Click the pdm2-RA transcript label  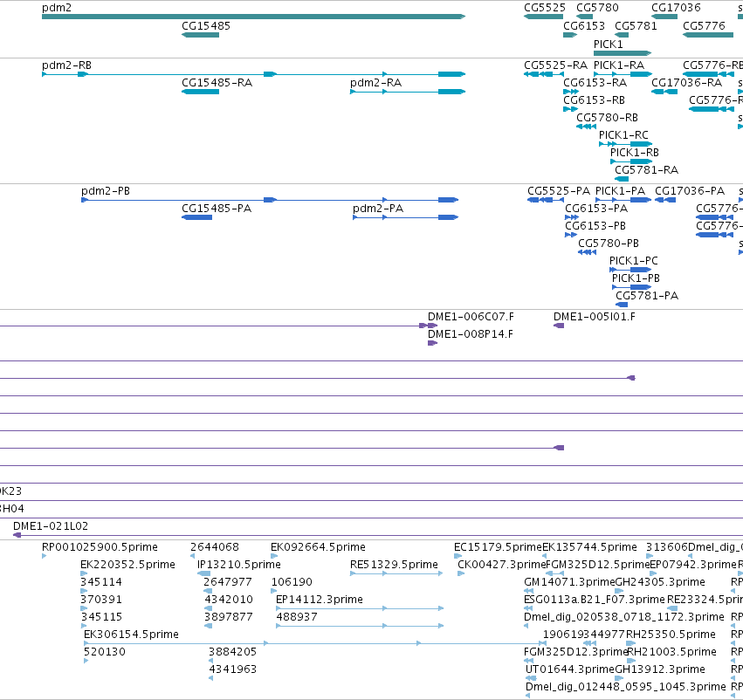pos(375,83)
